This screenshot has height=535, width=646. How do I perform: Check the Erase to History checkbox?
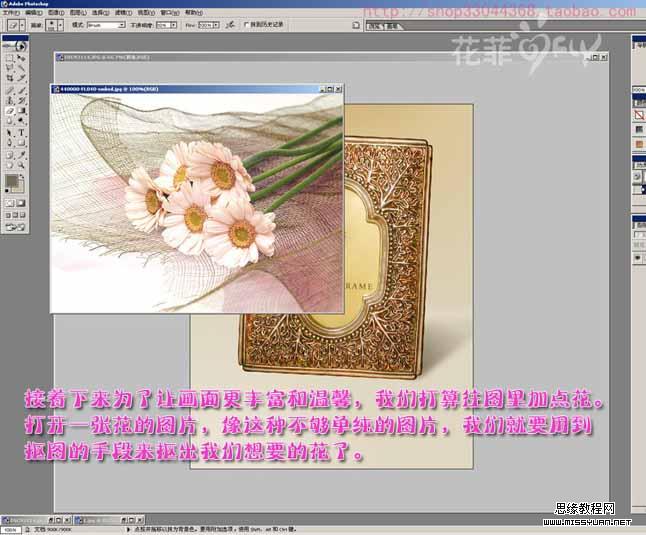coord(246,24)
